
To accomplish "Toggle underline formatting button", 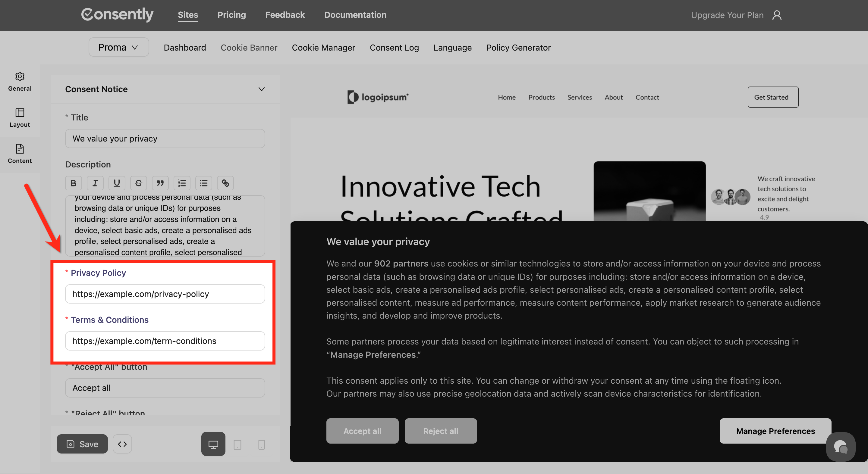I will [x=117, y=183].
